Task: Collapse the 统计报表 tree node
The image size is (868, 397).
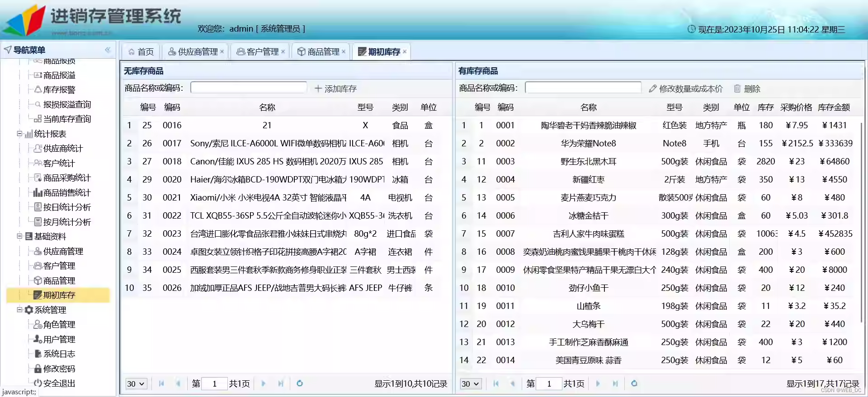Action: click(x=19, y=134)
